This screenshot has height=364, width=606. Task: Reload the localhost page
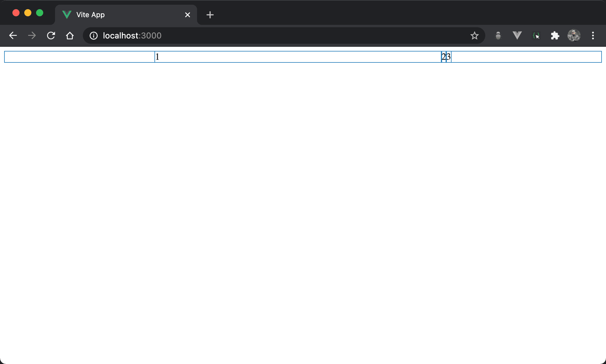pos(51,36)
